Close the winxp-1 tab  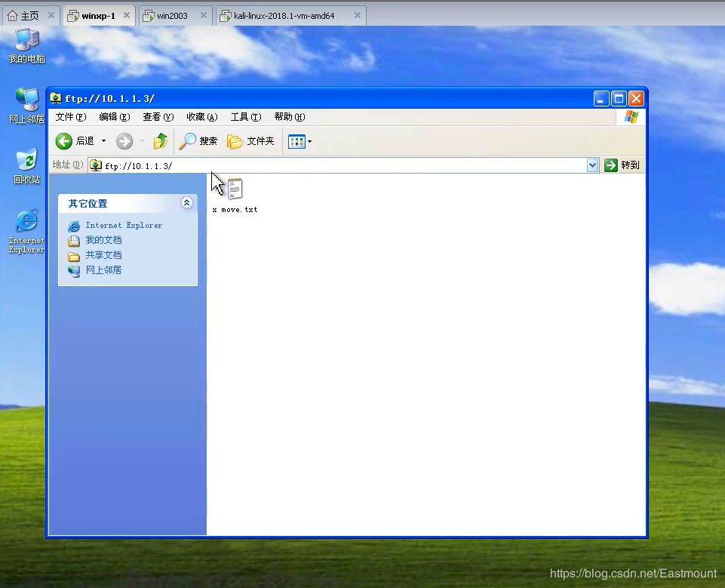click(x=127, y=15)
